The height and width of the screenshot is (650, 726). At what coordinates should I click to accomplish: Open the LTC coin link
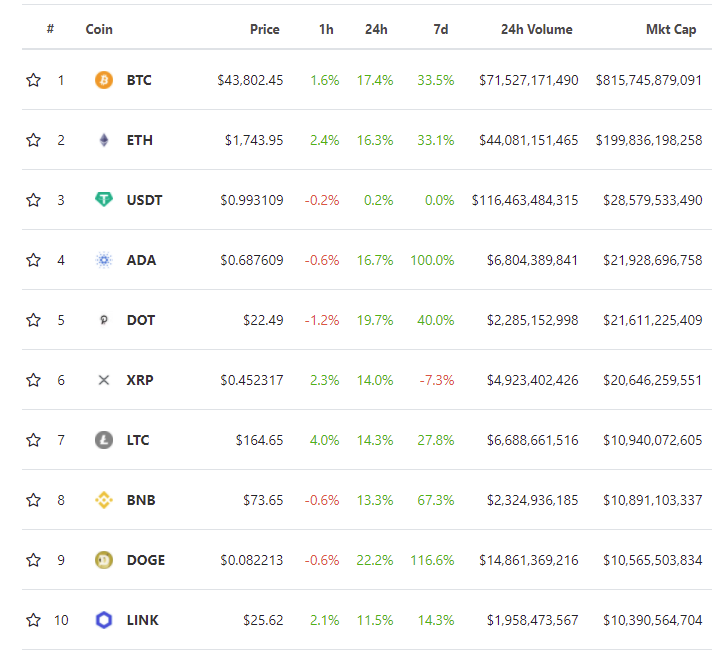pyautogui.click(x=138, y=440)
